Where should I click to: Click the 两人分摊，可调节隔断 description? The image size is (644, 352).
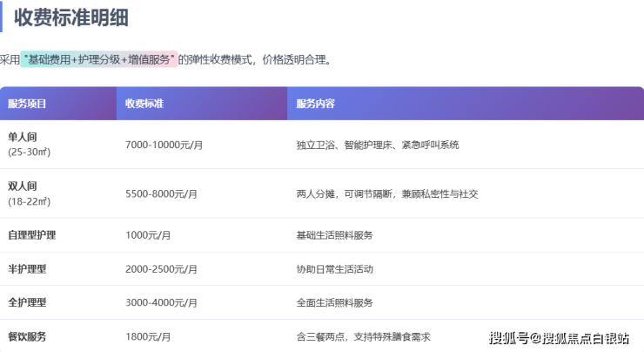(386, 193)
